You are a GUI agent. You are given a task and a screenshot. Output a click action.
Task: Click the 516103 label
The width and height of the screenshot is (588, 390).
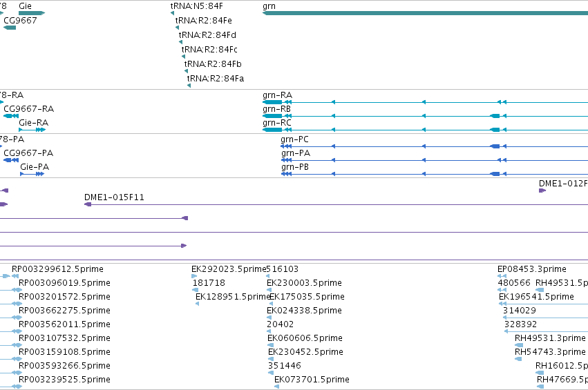(x=283, y=269)
